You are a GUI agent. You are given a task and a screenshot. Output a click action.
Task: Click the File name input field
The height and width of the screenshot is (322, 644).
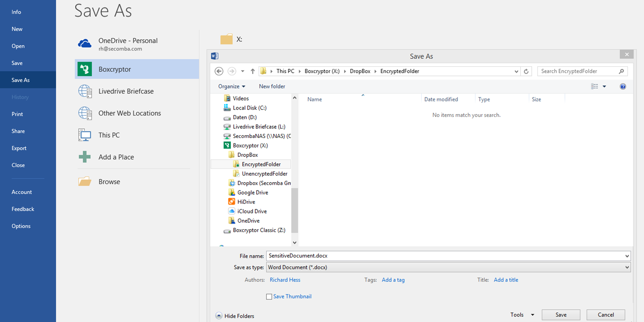coord(445,256)
